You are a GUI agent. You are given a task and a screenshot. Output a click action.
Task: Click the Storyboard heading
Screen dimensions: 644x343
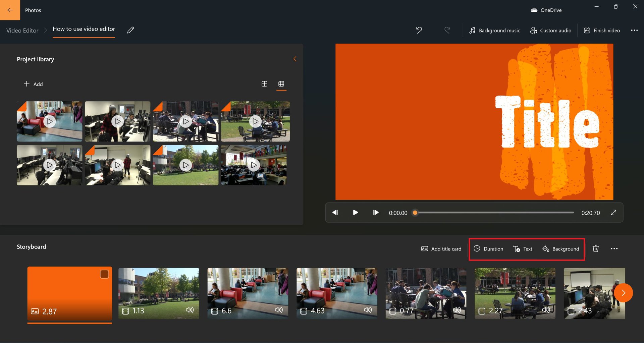click(x=32, y=247)
